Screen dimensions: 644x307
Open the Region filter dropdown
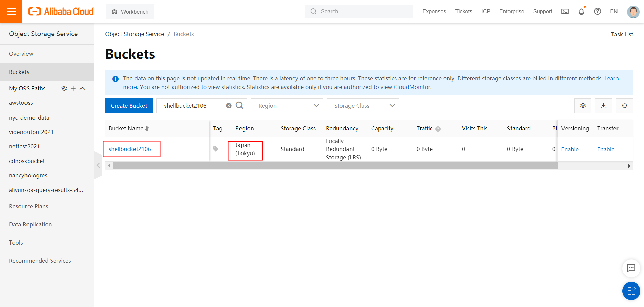[287, 106]
